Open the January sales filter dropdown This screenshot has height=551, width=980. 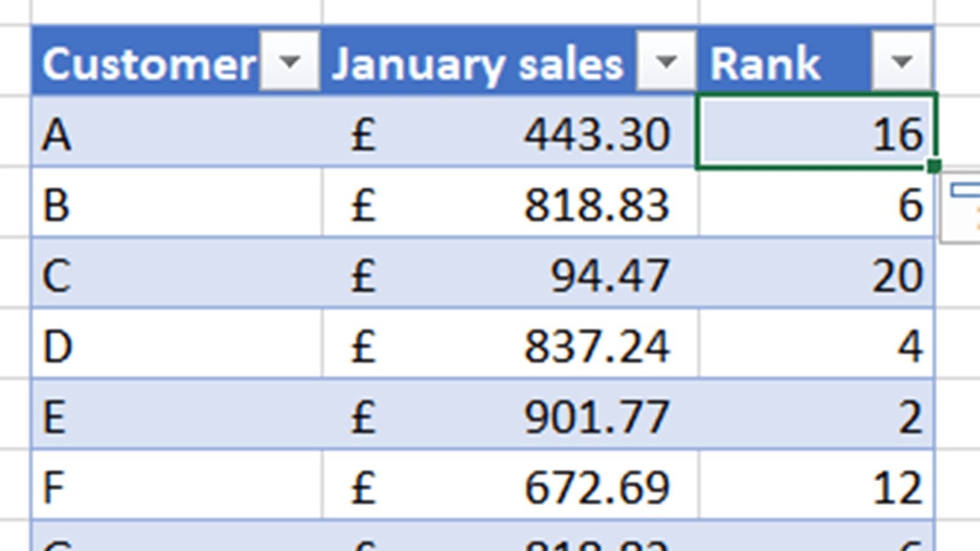[x=666, y=62]
